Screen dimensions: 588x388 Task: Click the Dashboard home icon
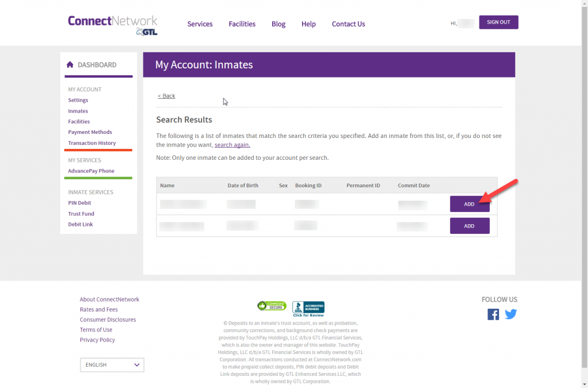pyautogui.click(x=69, y=64)
